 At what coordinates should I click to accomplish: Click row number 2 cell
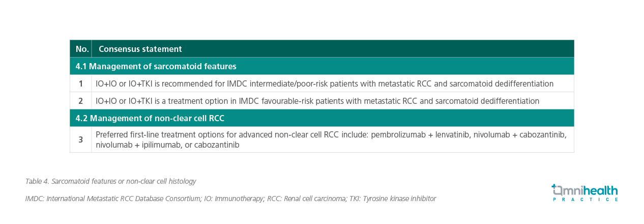[x=81, y=101]
